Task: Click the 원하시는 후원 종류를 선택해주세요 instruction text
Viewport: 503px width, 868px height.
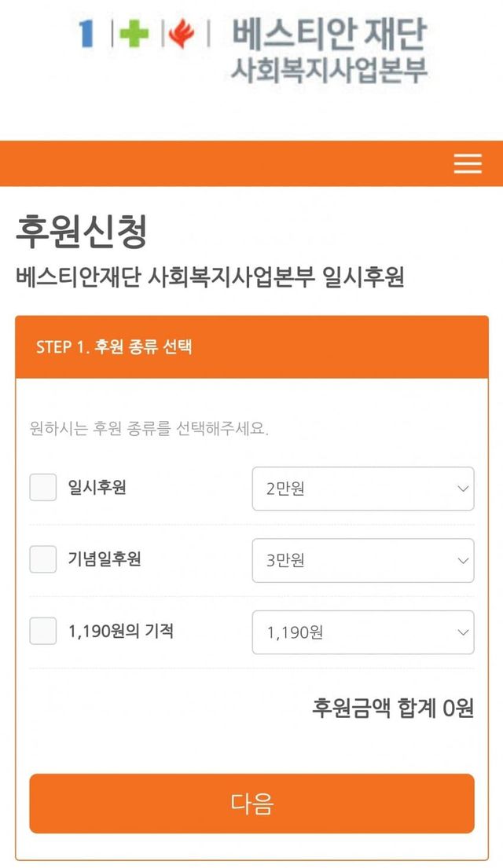Action: 149,430
